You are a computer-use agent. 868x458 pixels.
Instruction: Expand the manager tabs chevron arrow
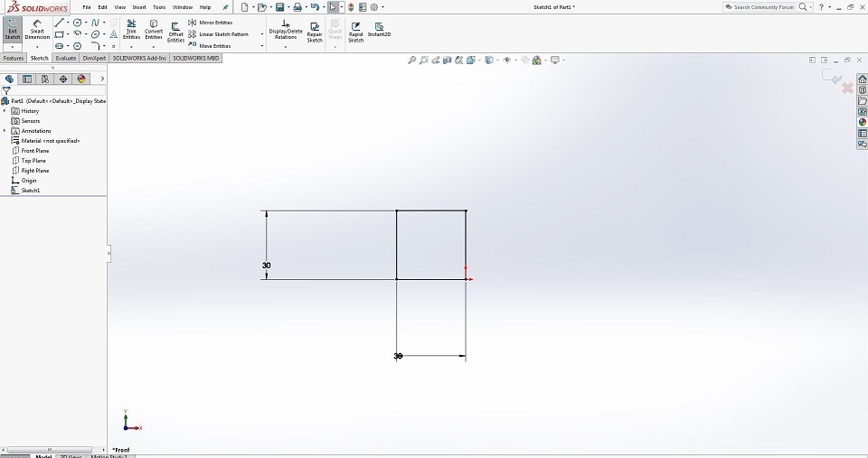(102, 79)
